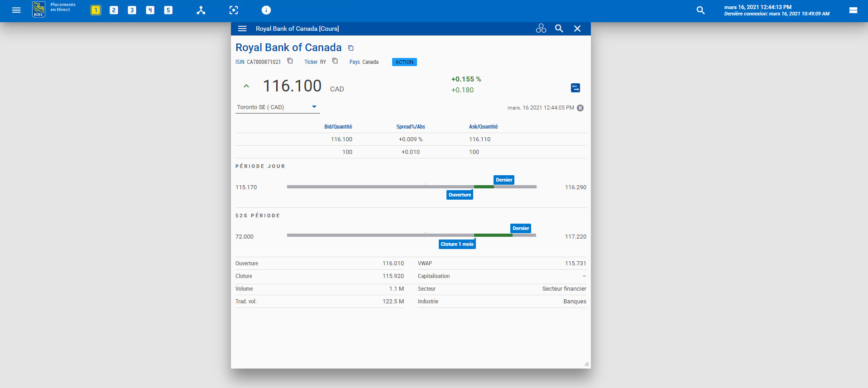Click the Dernier marker on the 52S range
The image size is (868, 388).
click(x=521, y=228)
